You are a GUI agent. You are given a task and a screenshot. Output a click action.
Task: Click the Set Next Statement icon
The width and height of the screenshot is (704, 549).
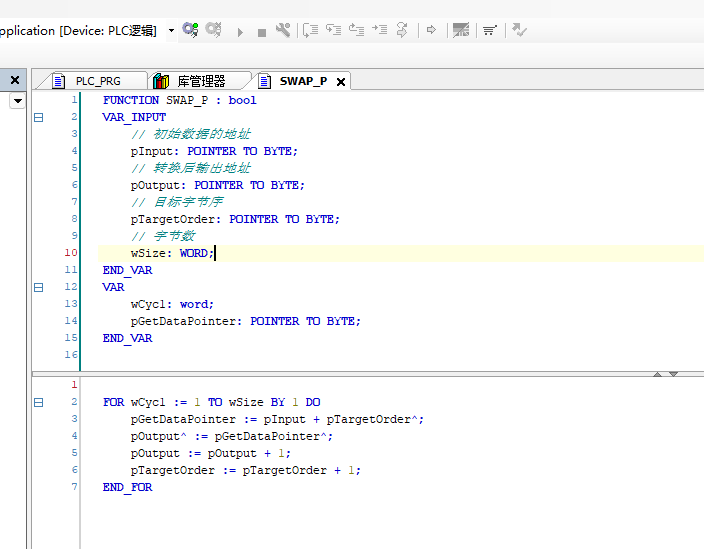[402, 30]
